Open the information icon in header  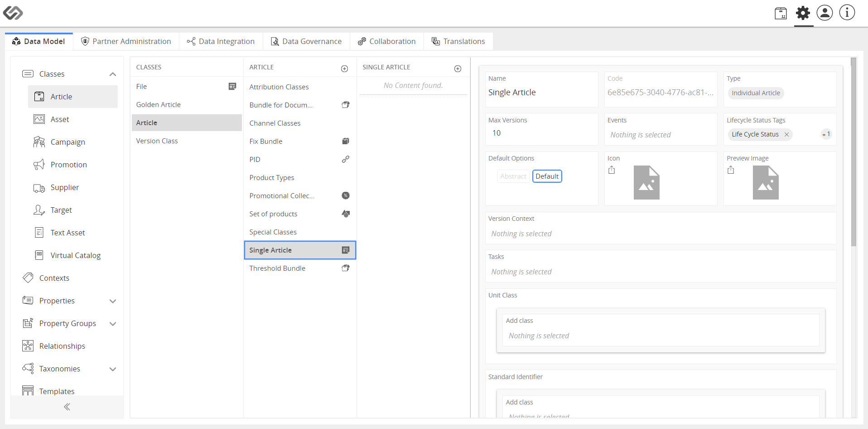coord(847,13)
